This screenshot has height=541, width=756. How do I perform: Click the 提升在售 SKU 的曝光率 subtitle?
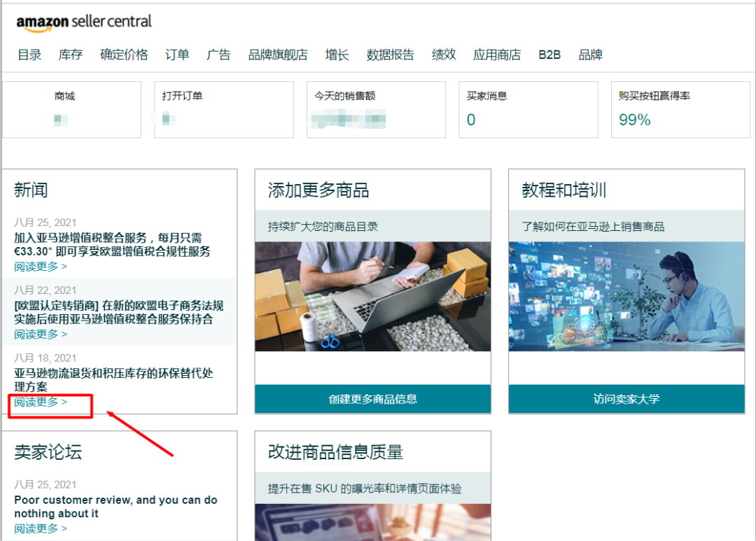[365, 489]
